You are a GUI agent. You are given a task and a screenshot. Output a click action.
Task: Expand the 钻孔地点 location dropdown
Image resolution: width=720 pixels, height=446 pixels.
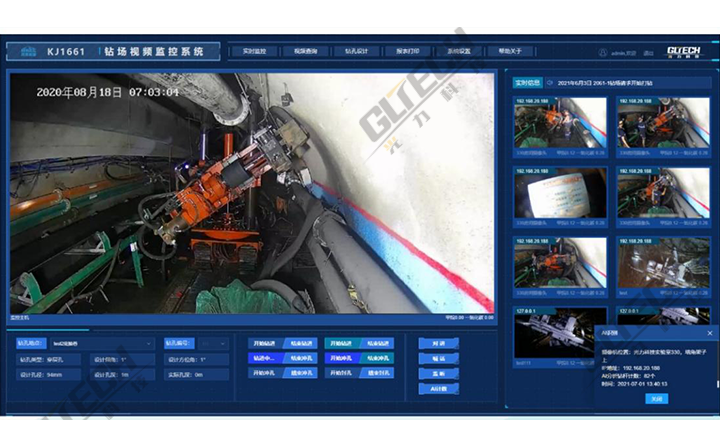[x=102, y=343]
